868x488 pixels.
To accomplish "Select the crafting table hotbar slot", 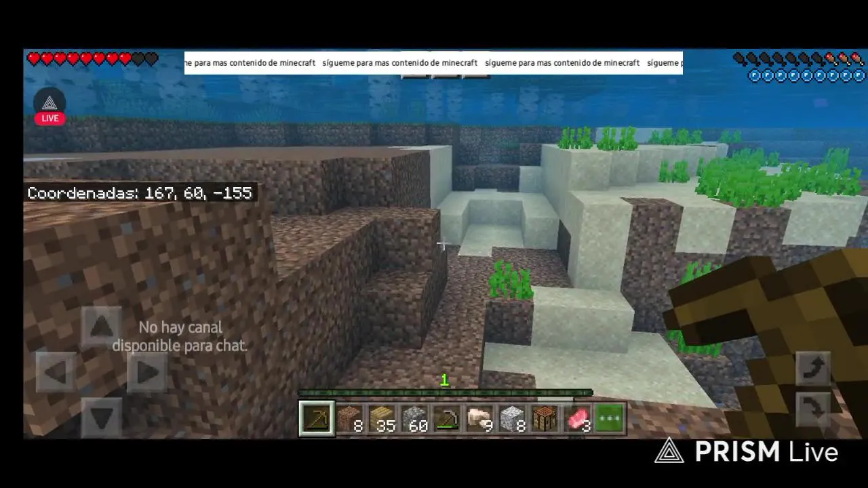I will point(545,419).
